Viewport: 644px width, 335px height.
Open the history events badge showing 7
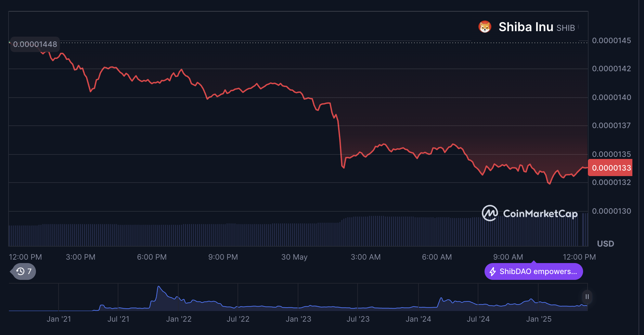[23, 271]
